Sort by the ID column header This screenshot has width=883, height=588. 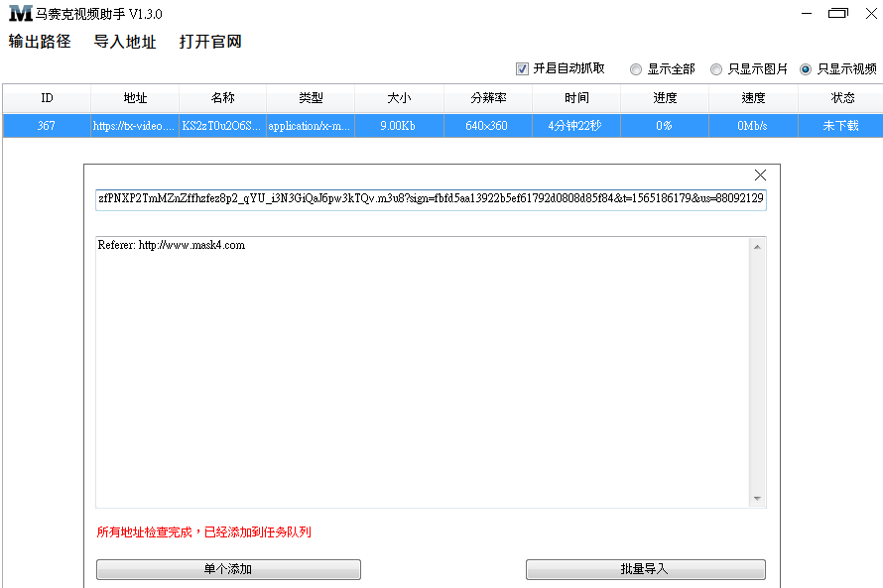pos(47,98)
